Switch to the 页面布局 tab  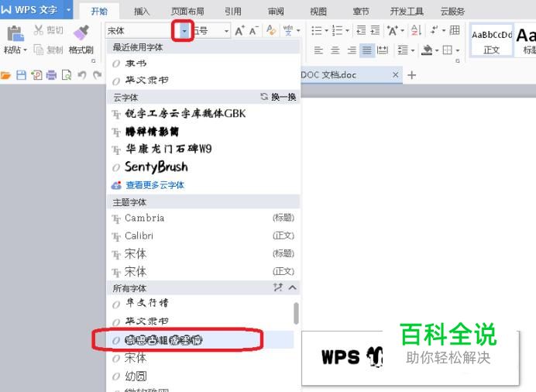[187, 12]
